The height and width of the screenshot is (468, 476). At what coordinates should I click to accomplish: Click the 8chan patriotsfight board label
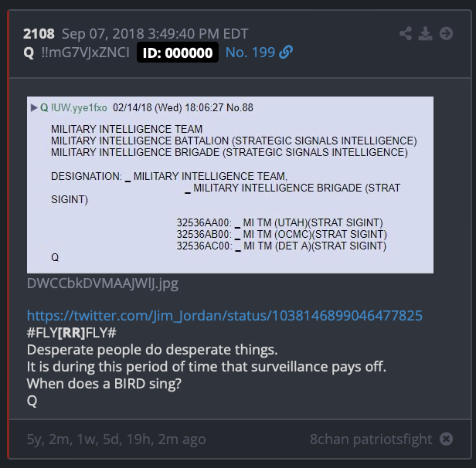371,439
